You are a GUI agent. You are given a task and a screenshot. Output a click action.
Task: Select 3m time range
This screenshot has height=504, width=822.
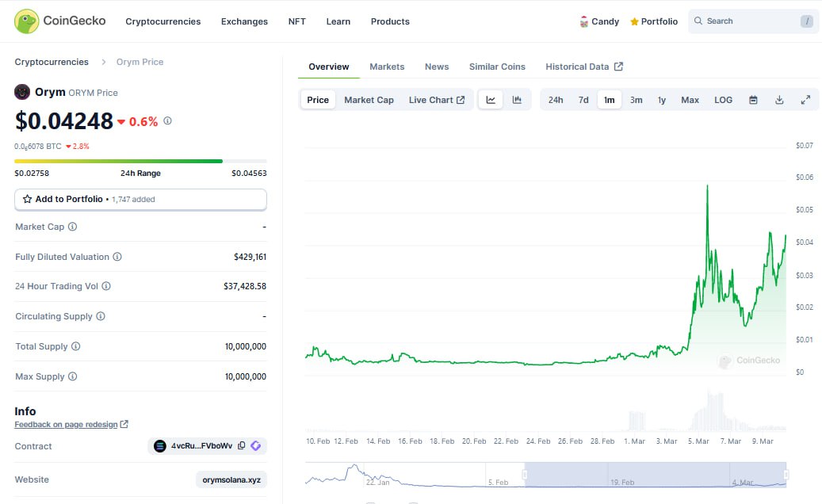pos(636,100)
